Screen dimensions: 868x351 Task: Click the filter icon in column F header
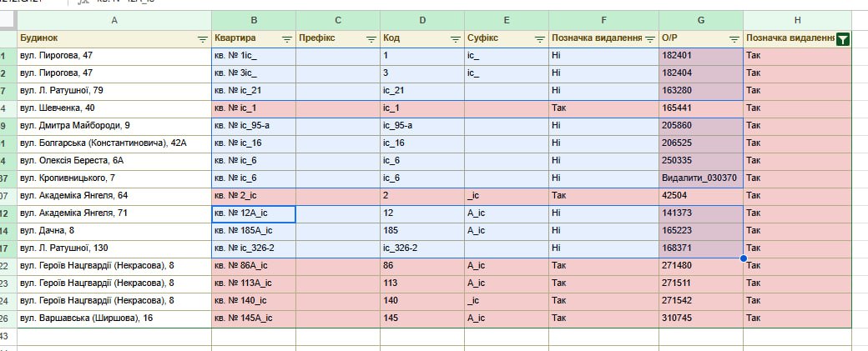click(650, 38)
